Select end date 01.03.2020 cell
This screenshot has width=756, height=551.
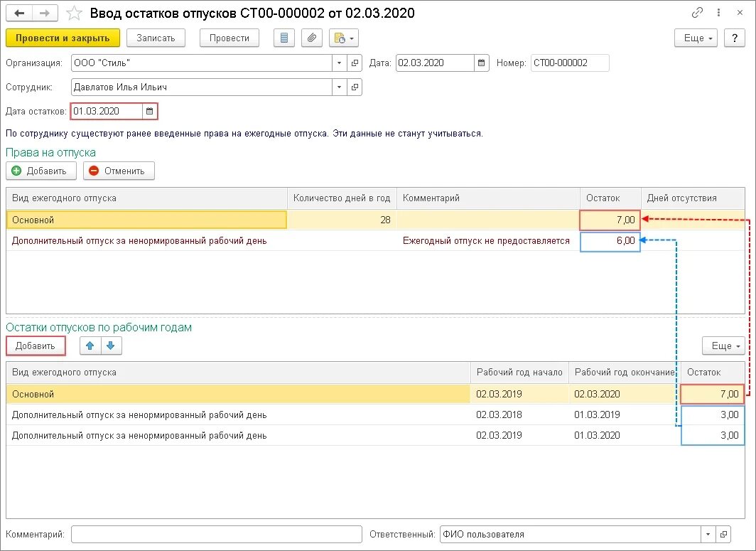point(625,436)
